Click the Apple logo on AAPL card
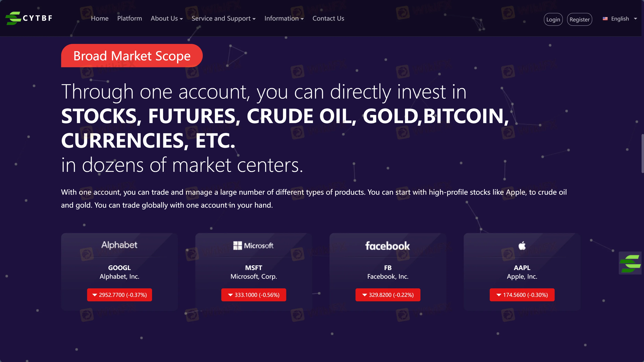 tap(522, 246)
